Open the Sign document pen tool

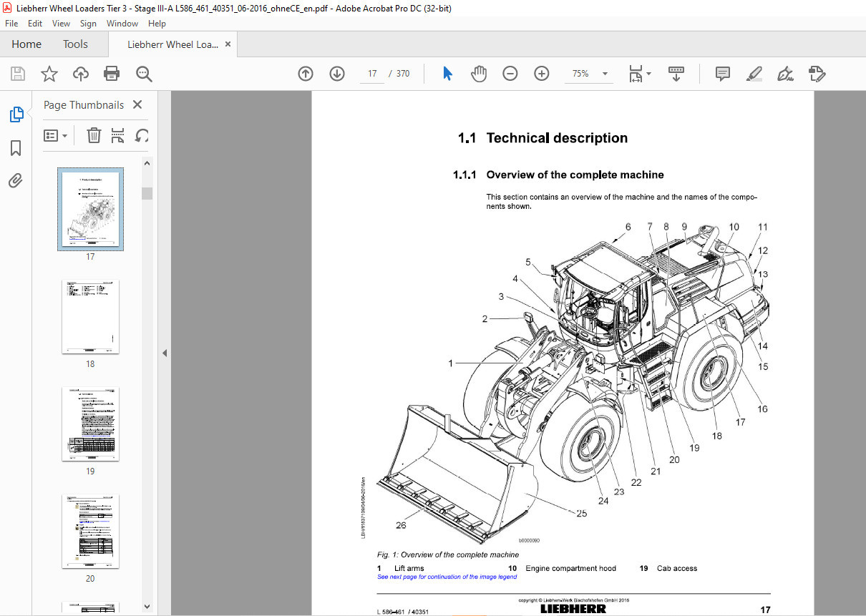(785, 74)
